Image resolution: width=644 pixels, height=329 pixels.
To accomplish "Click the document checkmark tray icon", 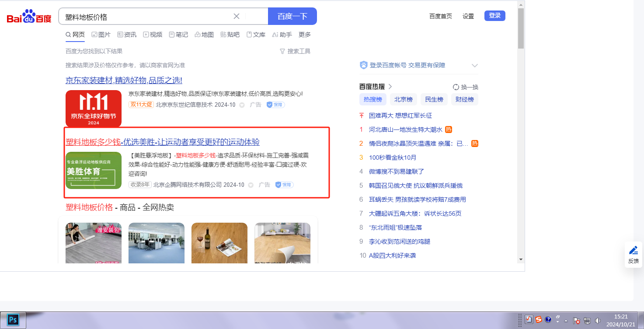I will [x=529, y=319].
